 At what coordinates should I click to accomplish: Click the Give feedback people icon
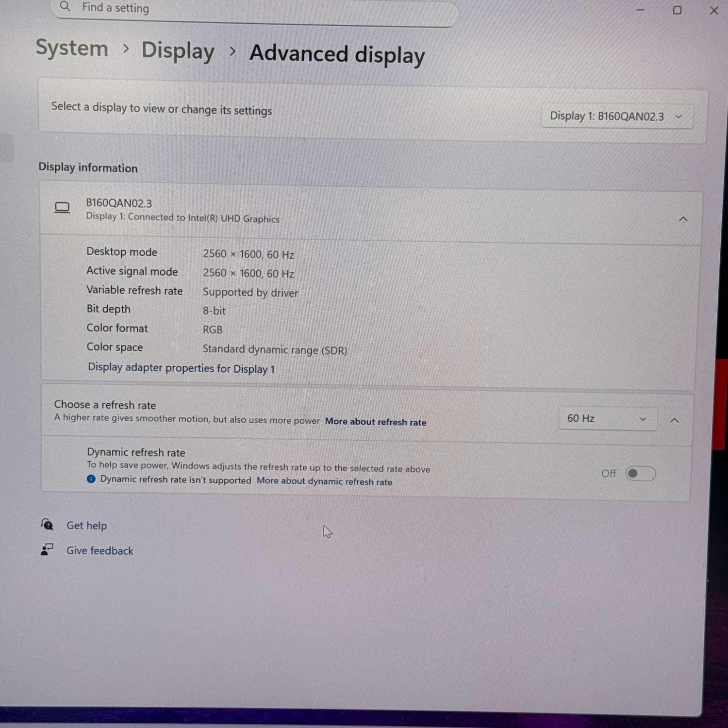coord(47,549)
